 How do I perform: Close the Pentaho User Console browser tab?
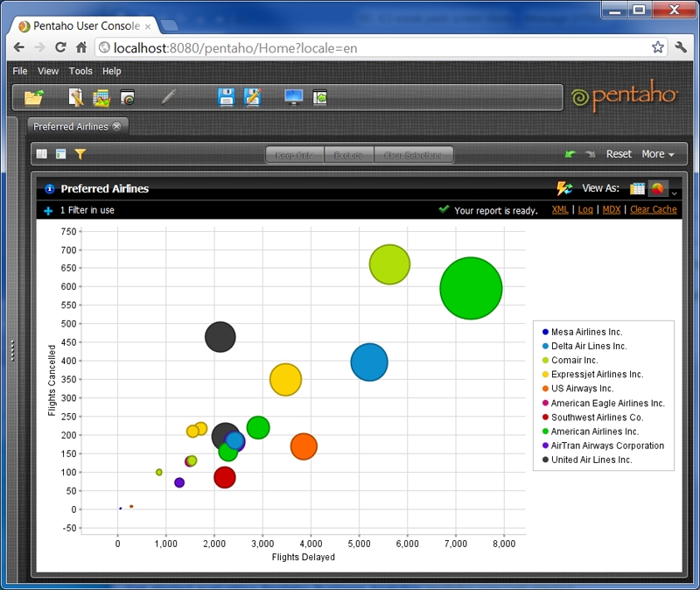coord(148,27)
